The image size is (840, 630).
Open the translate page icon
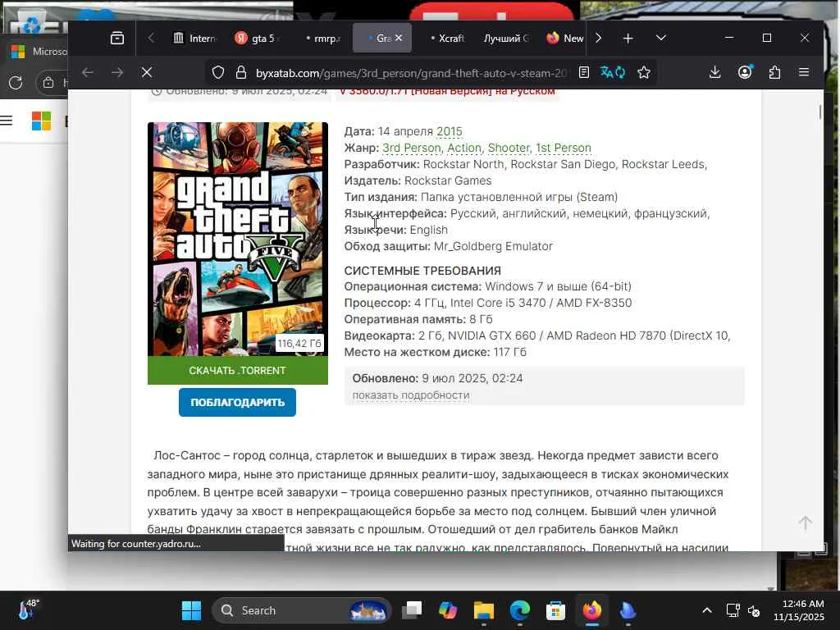point(613,72)
